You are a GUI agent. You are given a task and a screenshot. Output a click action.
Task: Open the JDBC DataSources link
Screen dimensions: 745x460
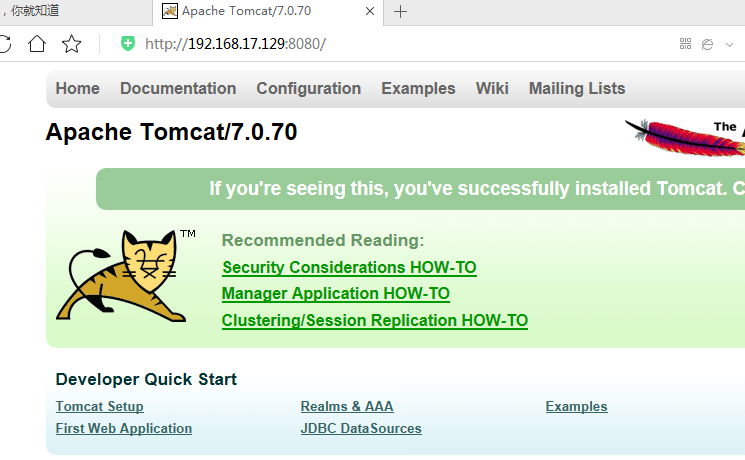pos(361,428)
